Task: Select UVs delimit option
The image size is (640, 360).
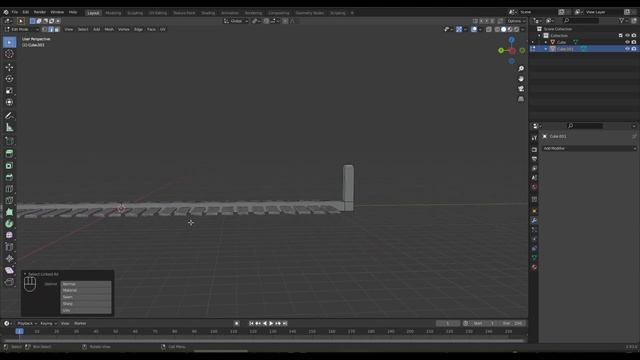Action: pyautogui.click(x=86, y=311)
